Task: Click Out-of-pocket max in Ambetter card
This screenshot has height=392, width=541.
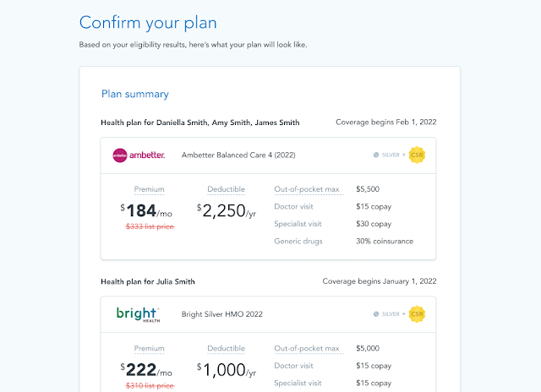Action: 307,189
